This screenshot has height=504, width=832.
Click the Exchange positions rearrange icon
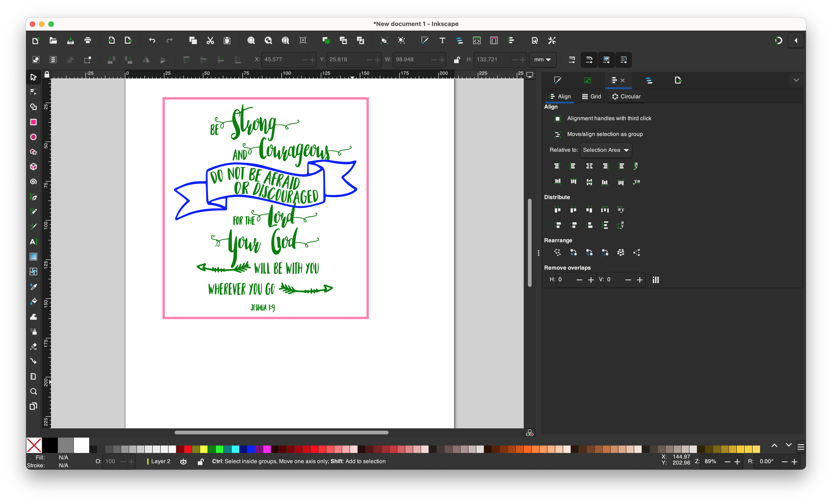(x=573, y=252)
